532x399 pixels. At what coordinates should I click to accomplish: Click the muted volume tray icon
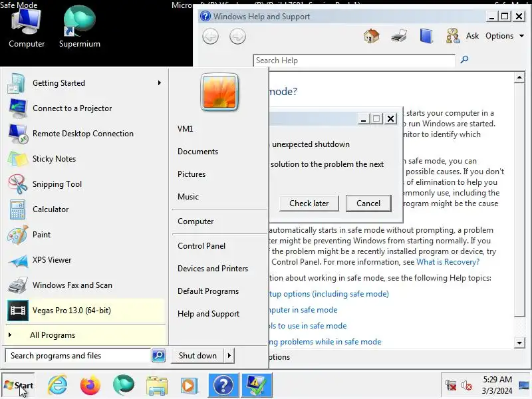467,386
